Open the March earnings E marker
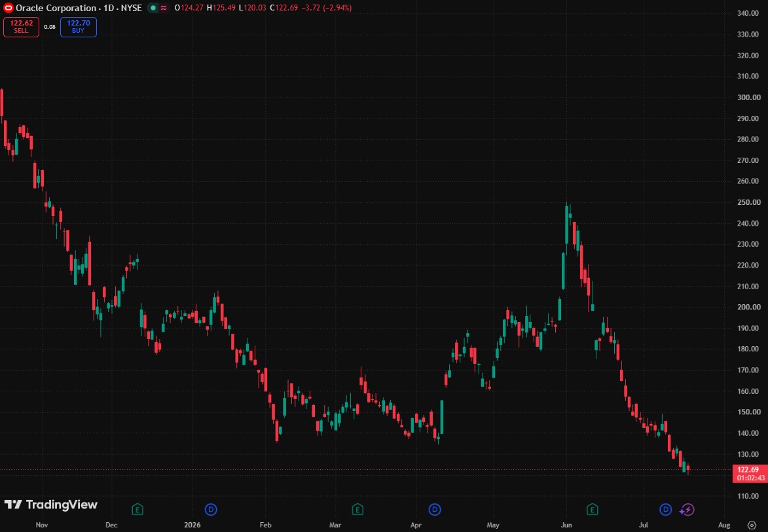The image size is (768, 532). coord(357,510)
